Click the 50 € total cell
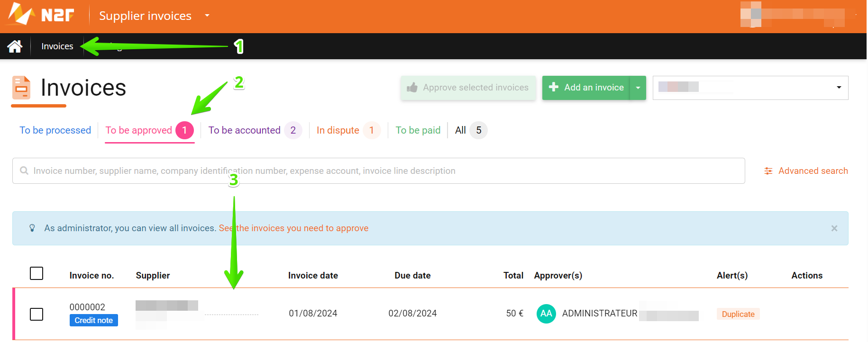This screenshot has width=868, height=342. click(x=515, y=314)
